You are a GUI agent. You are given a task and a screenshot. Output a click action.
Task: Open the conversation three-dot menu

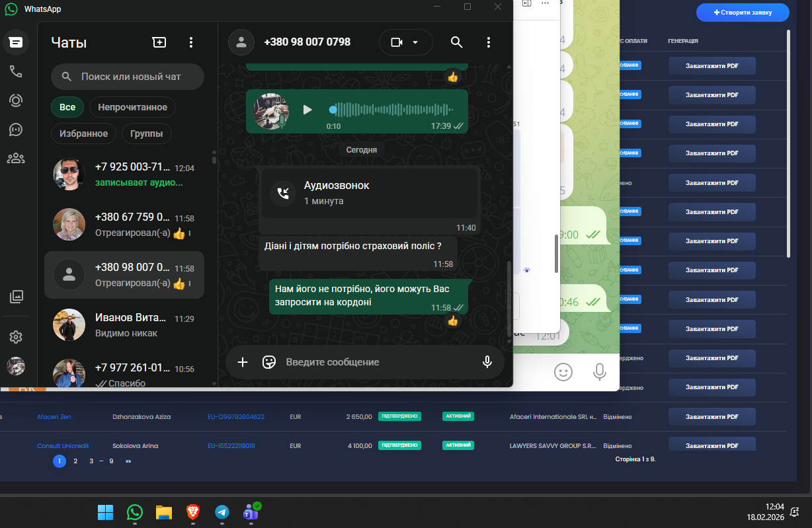(x=489, y=42)
